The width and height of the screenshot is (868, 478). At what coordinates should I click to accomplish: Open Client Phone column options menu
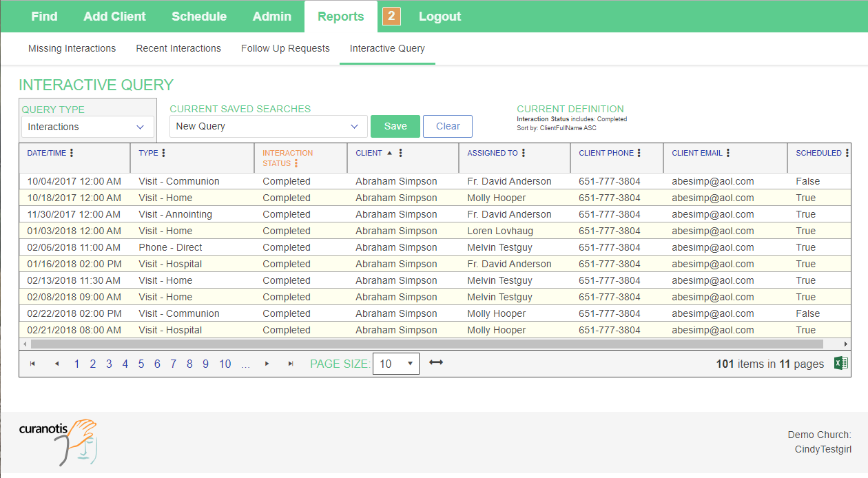pos(639,153)
